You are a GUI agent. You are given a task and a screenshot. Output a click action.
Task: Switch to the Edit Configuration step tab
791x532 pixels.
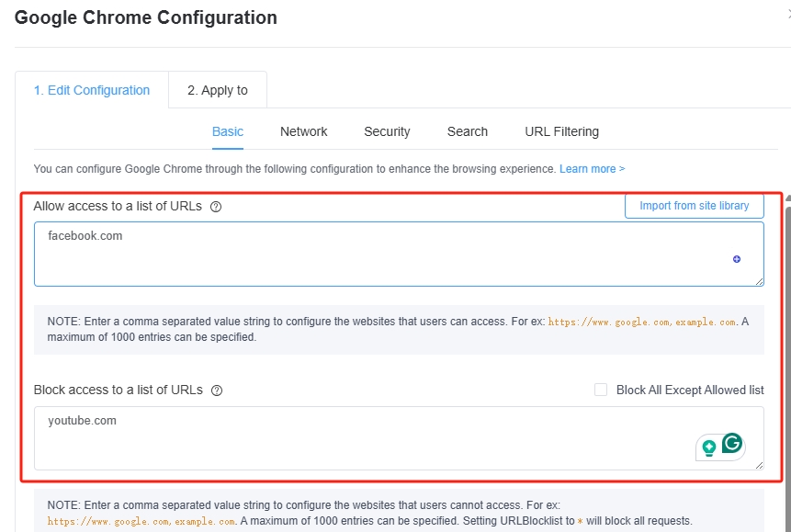(92, 90)
